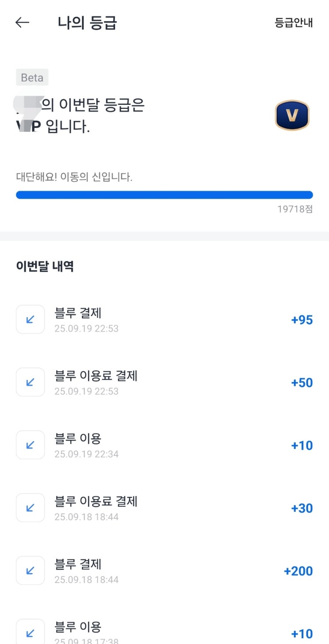
Task: Open 블루 결제 entry from 25.09.19 22:53
Action: coord(78,313)
